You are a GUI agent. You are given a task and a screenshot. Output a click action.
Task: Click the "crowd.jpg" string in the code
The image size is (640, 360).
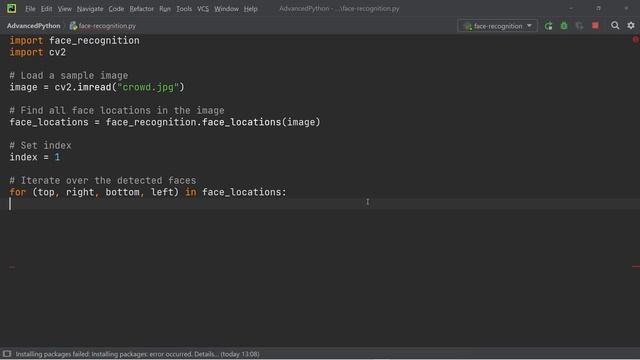click(148, 87)
